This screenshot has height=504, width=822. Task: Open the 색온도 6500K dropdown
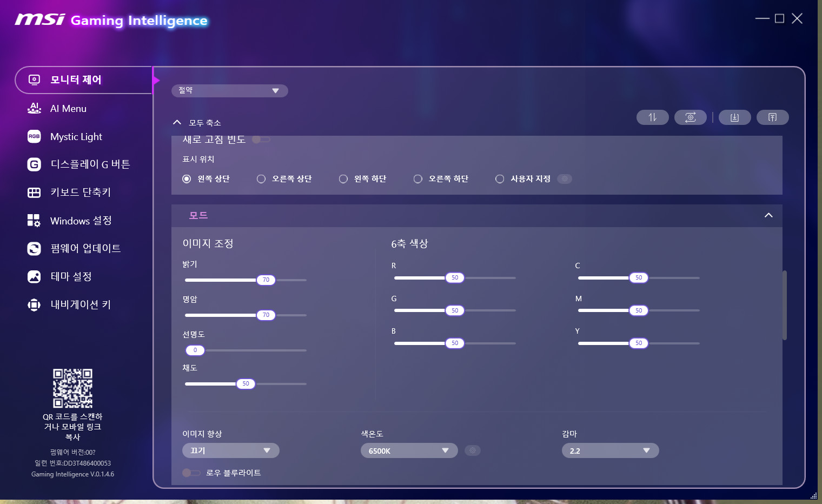click(x=409, y=450)
